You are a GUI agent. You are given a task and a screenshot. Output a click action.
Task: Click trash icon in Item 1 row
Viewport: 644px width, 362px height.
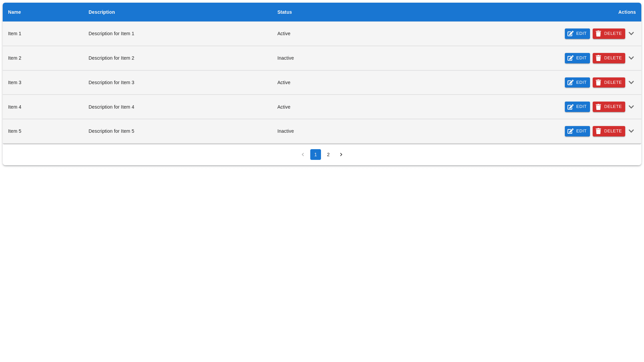598,34
